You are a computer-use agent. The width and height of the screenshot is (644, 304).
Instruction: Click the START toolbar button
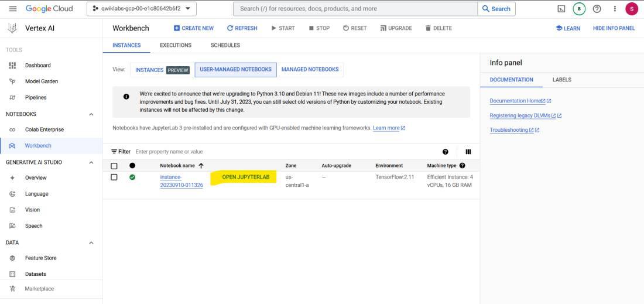[283, 28]
